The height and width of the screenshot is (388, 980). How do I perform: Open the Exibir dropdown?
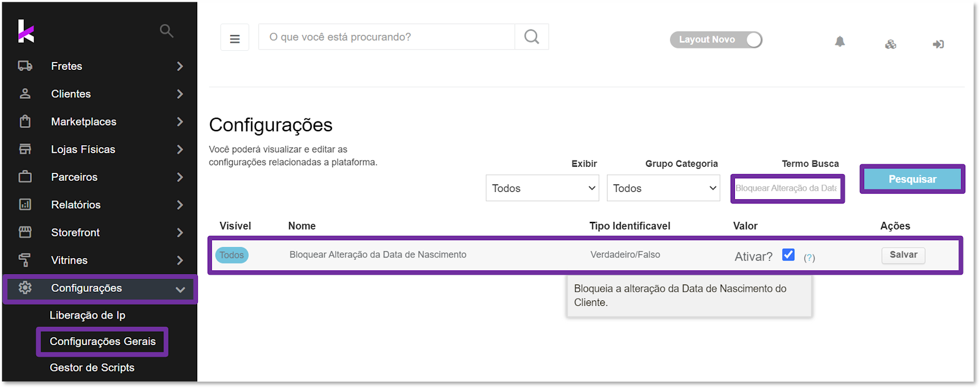543,188
